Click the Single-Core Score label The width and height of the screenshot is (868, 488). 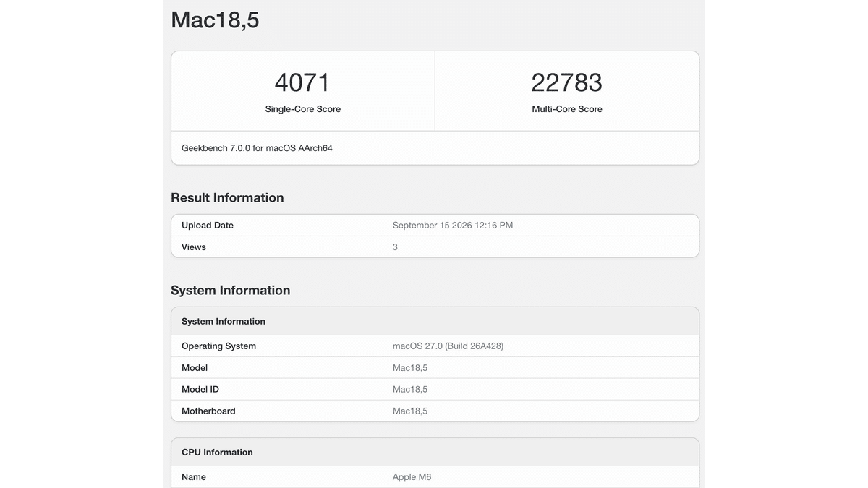pyautogui.click(x=302, y=109)
